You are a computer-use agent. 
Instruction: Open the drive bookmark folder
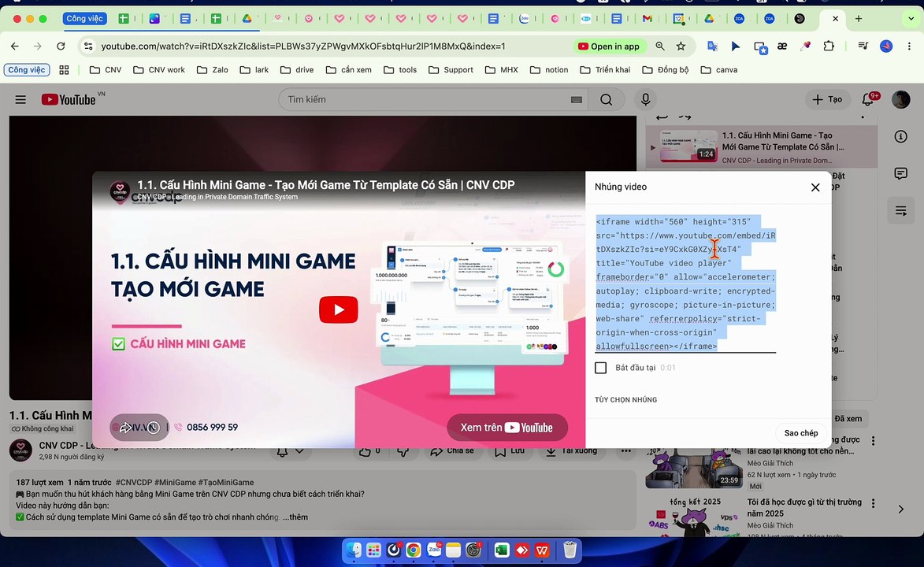click(297, 69)
